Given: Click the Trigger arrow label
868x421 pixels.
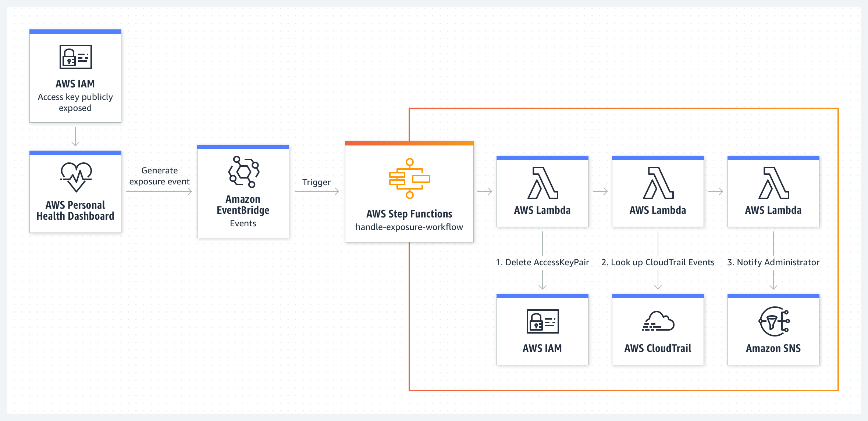Looking at the screenshot, I should coord(316,182).
